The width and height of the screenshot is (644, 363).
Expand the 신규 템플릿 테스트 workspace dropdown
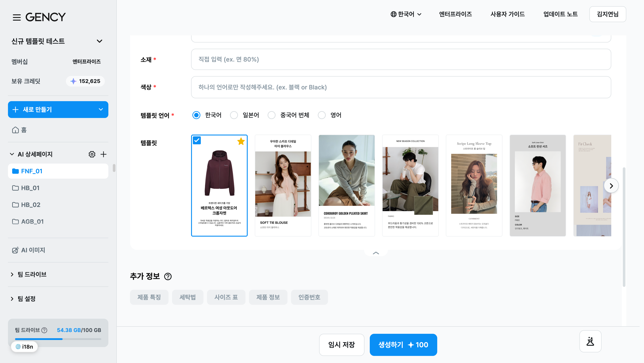click(x=100, y=41)
